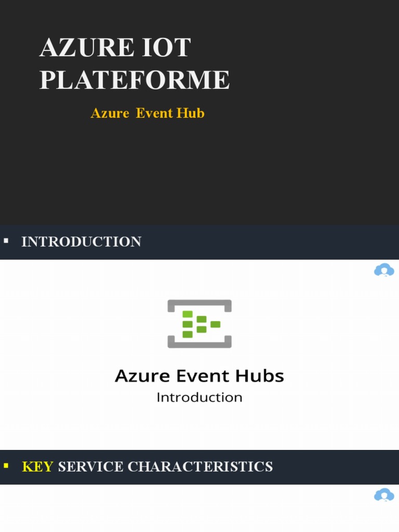Select the yellow bullet before KEY
Viewport: 399px width, 532px height.
coord(6,466)
